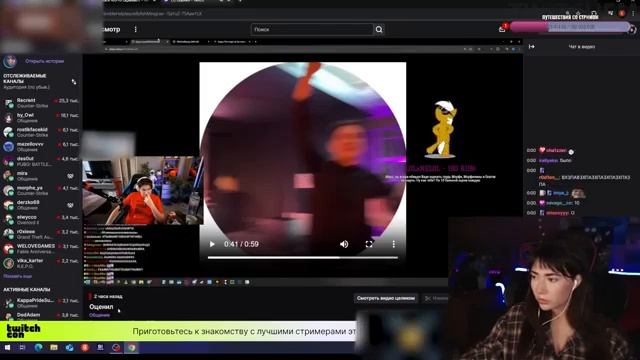Image resolution: width=640 pixels, height=360 pixels.
Task: Open the Windows Start menu
Action: pos(7,348)
